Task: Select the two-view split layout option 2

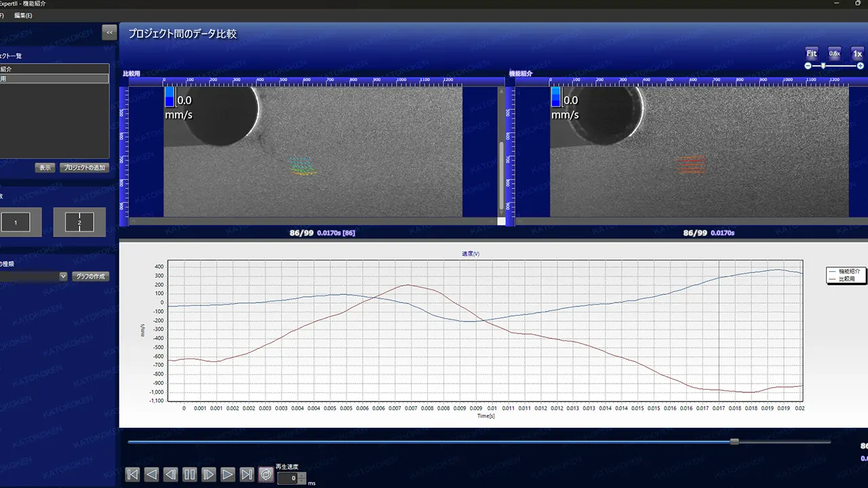Action: coord(79,222)
